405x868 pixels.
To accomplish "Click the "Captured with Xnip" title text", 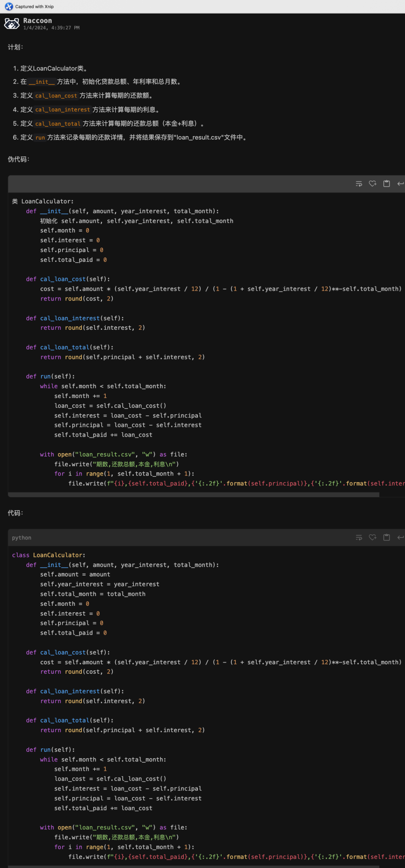I will tap(34, 6).
